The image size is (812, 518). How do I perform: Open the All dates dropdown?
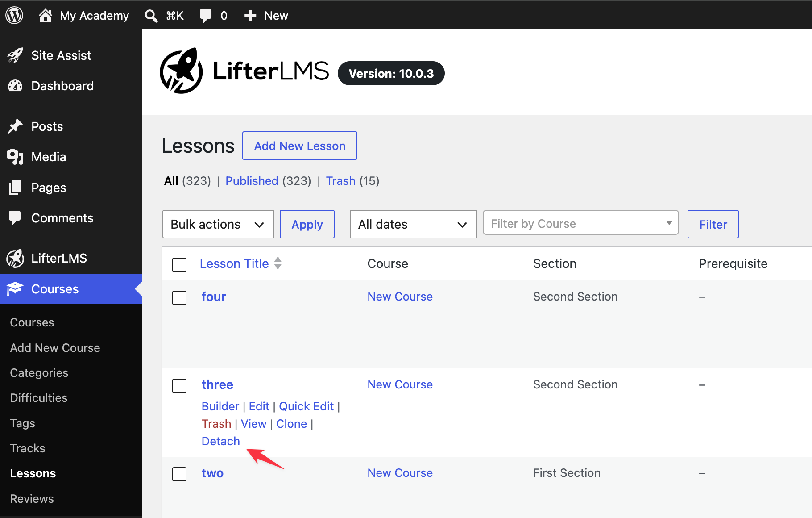coord(413,224)
